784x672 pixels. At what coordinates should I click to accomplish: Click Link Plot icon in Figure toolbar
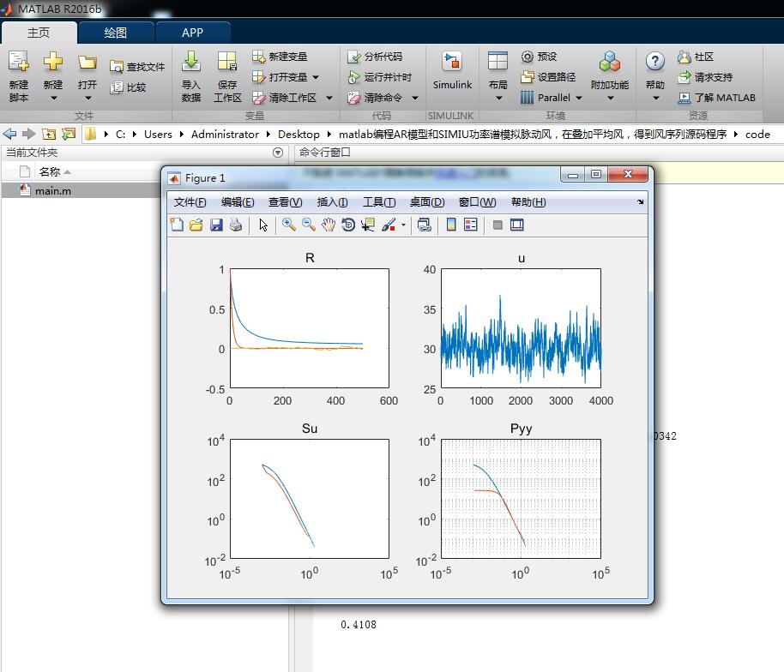click(424, 225)
